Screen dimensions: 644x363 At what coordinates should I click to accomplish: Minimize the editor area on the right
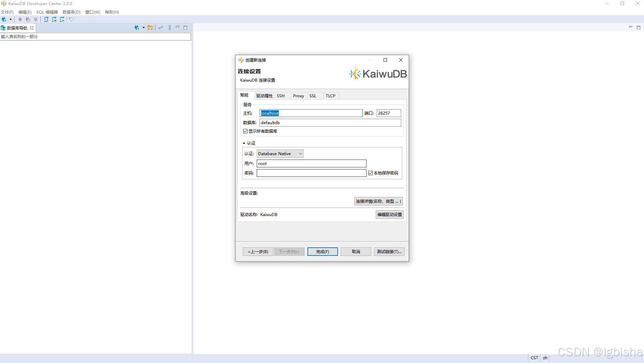(x=631, y=27)
